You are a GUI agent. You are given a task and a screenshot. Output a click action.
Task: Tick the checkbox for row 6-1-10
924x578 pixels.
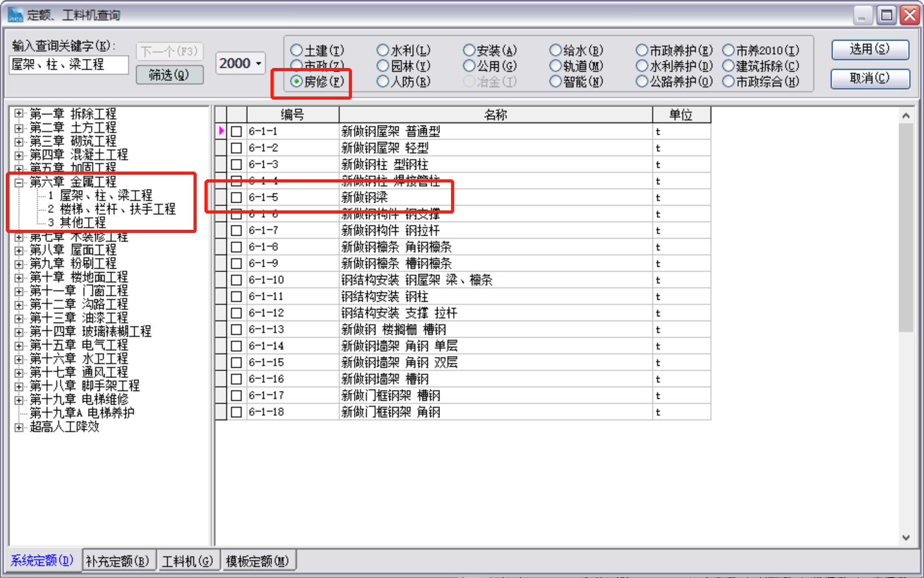pyautogui.click(x=237, y=280)
